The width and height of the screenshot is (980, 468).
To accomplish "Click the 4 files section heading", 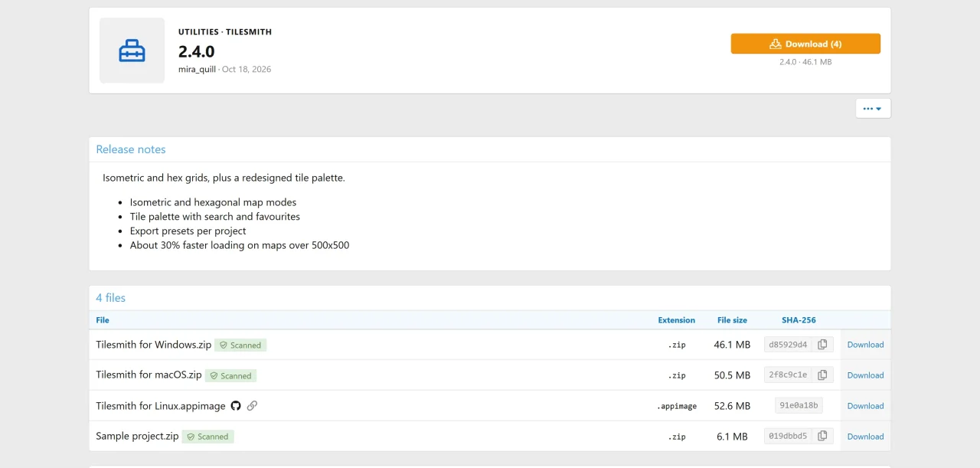I will click(111, 298).
